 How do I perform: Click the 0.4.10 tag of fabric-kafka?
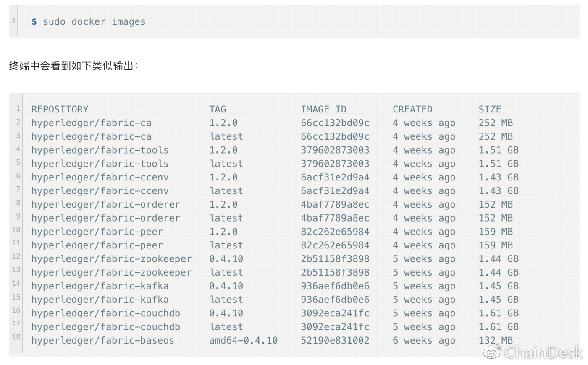pyautogui.click(x=226, y=286)
